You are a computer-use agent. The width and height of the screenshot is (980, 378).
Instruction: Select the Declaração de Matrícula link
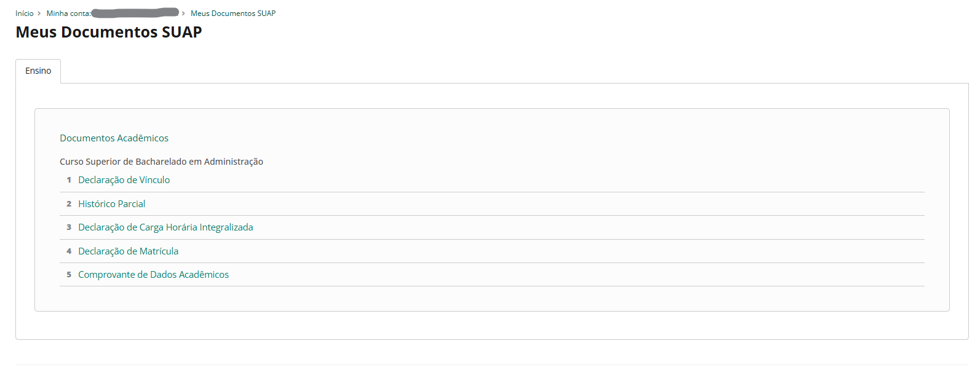pyautogui.click(x=128, y=251)
